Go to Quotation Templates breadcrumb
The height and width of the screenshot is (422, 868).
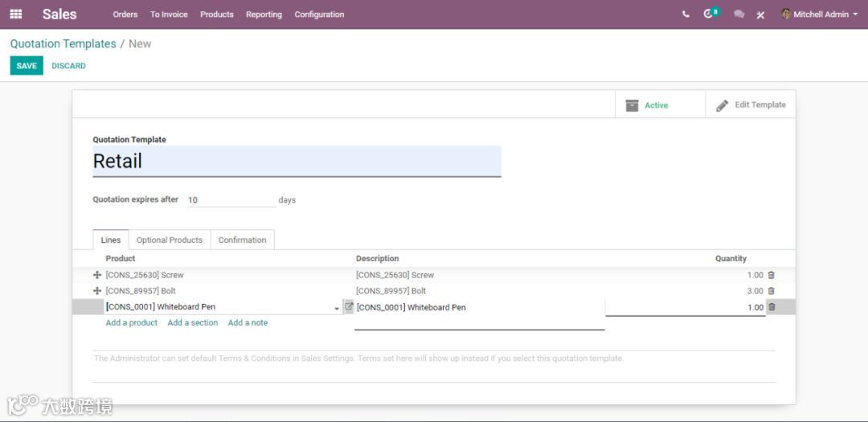pyautogui.click(x=63, y=43)
